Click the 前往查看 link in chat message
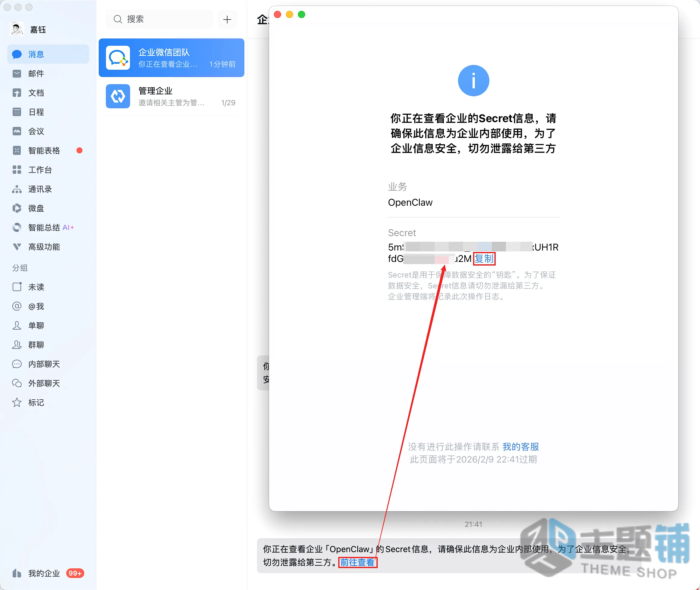700x590 pixels. (x=358, y=562)
